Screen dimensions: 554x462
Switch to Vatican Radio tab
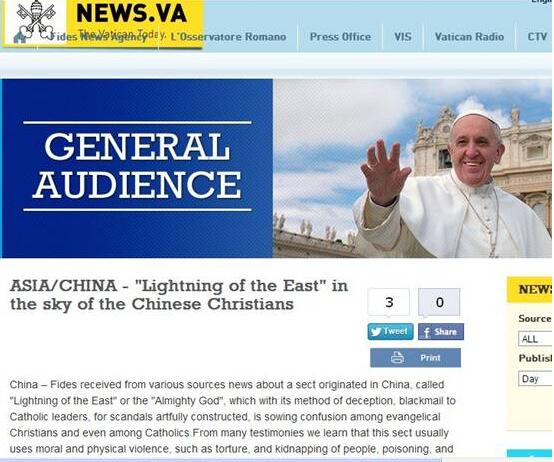(469, 37)
